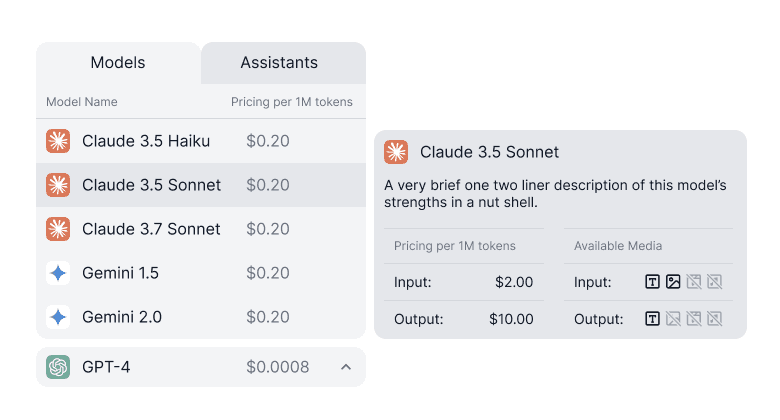The image size is (780, 420).
Task: Switch to the Models tab
Action: [118, 63]
